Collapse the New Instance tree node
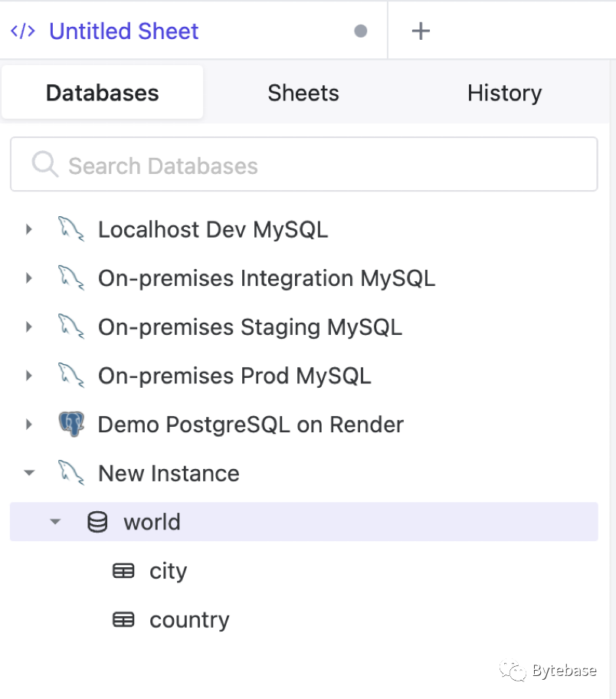The image size is (616, 699). 29,473
